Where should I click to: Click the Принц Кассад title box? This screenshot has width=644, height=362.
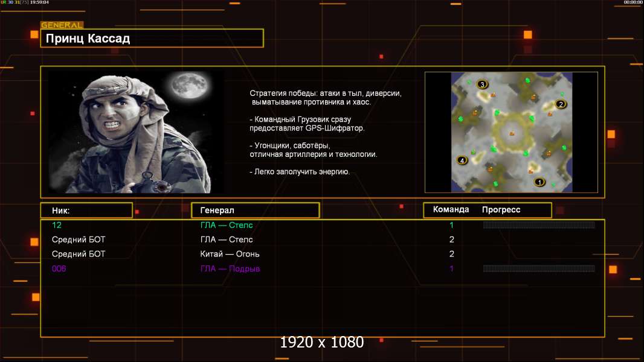[x=152, y=39]
